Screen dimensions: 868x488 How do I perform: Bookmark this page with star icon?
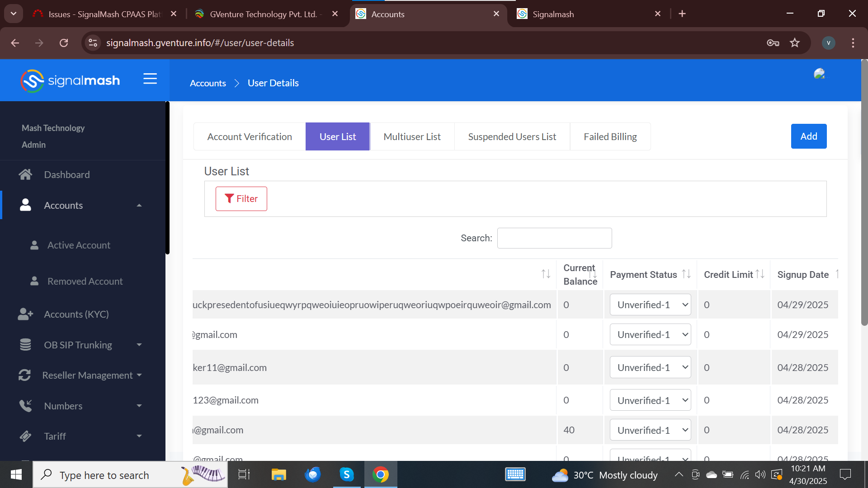click(x=795, y=43)
